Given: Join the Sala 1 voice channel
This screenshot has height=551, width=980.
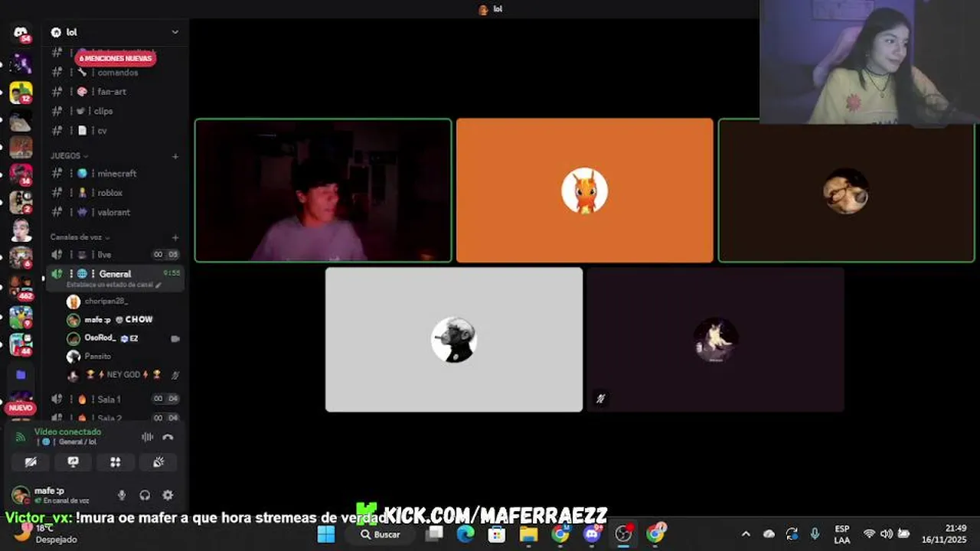Looking at the screenshot, I should pos(116,399).
